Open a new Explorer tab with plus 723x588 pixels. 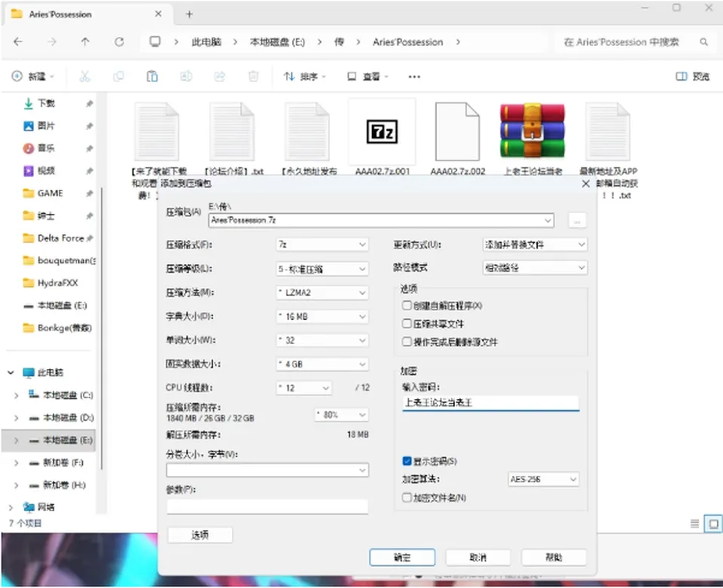189,14
